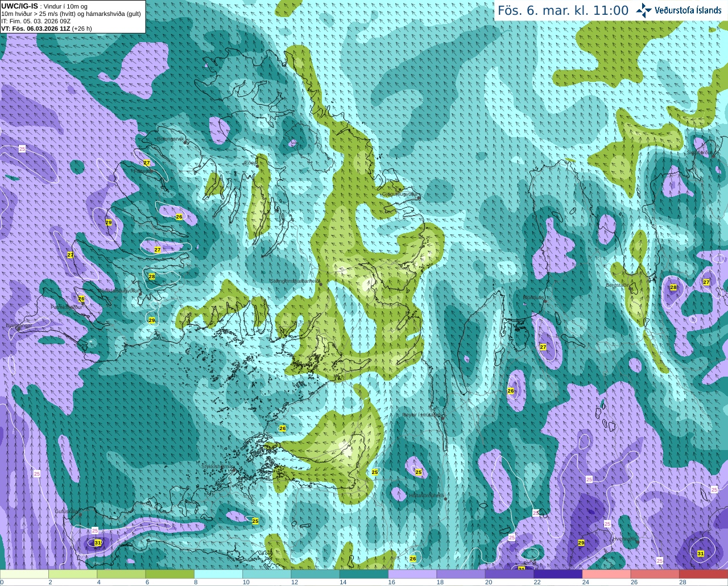This screenshot has height=586, width=728.
Task: Pick the 0–2 m/s pale yellow legend swatch
Action: [x=24, y=574]
